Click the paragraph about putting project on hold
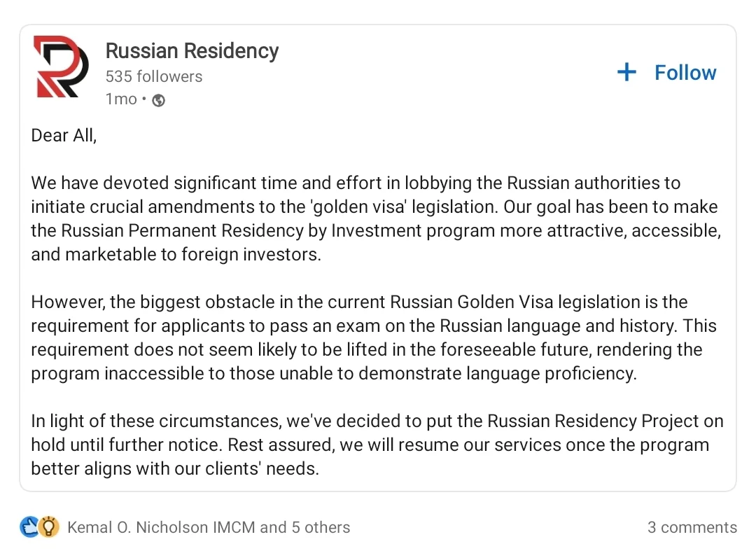The height and width of the screenshot is (558, 756). click(x=377, y=445)
